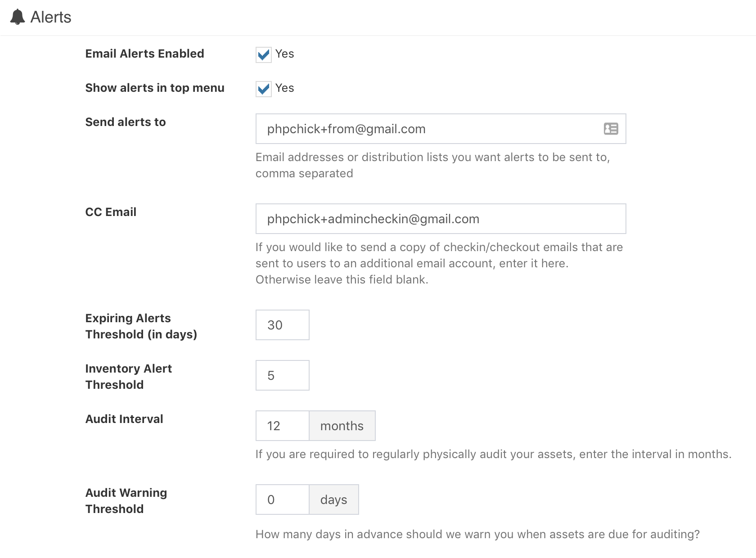Click the Alerts section heading
This screenshot has width=756, height=558.
pos(51,17)
